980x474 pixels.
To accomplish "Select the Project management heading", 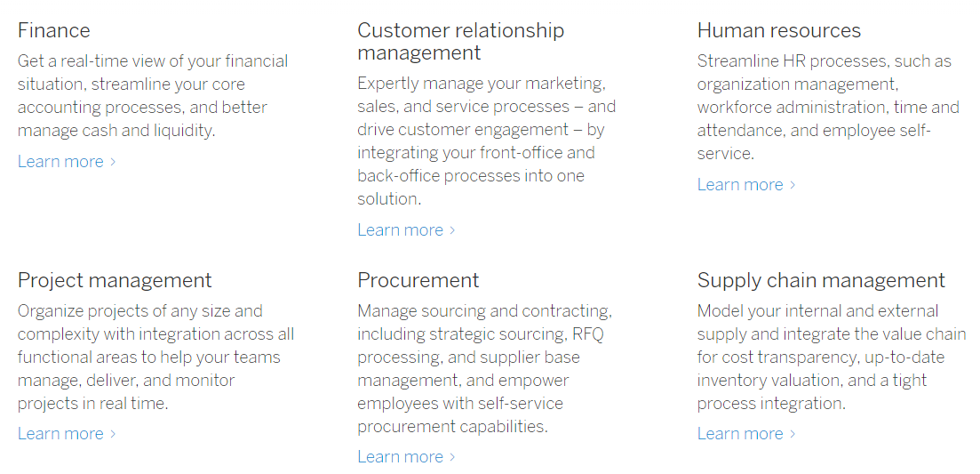I will coord(115,280).
